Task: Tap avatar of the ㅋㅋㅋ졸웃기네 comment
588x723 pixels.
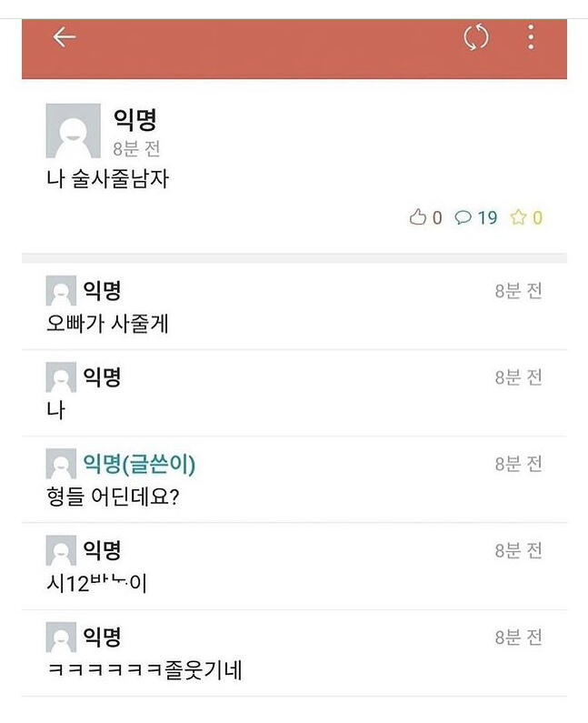Action: pyautogui.click(x=61, y=638)
